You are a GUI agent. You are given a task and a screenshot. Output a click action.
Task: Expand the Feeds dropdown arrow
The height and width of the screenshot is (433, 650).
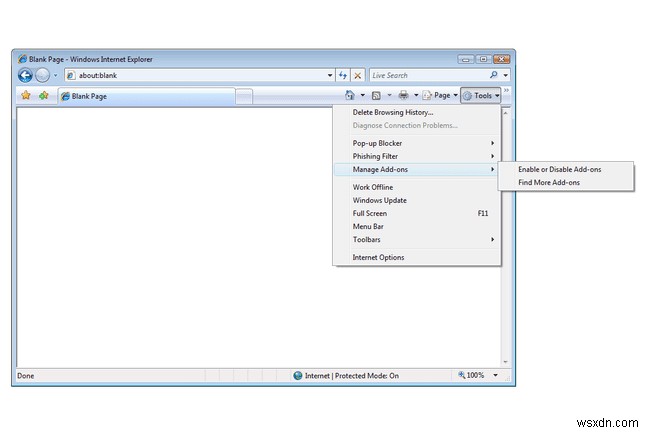tap(389, 96)
